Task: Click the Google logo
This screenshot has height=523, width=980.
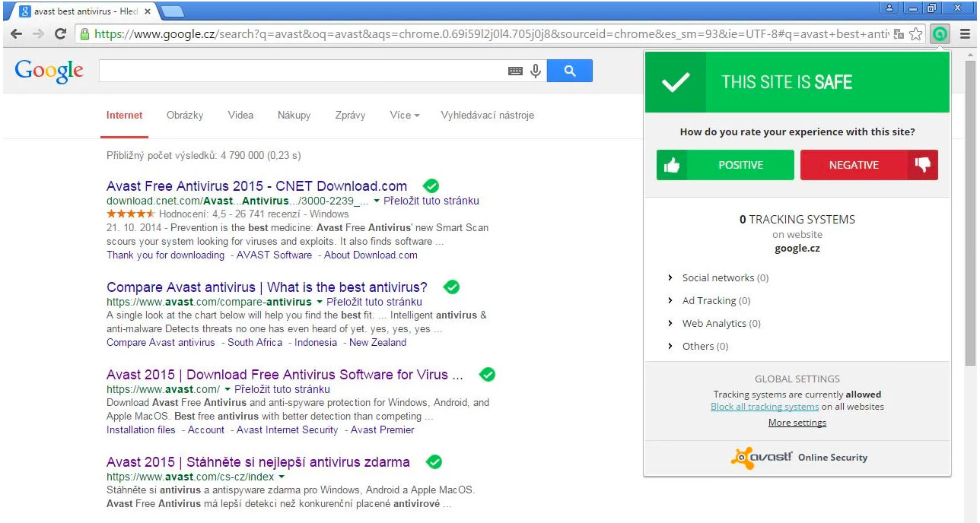Action: point(48,70)
